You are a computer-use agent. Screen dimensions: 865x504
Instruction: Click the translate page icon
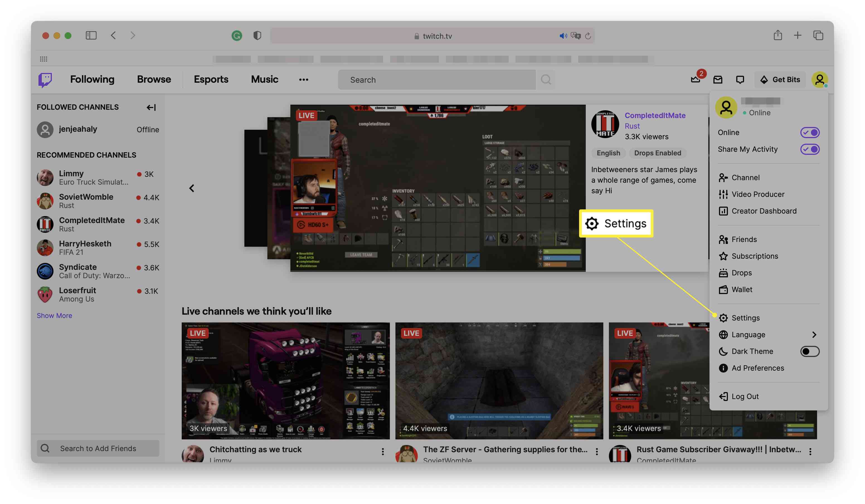click(x=576, y=36)
